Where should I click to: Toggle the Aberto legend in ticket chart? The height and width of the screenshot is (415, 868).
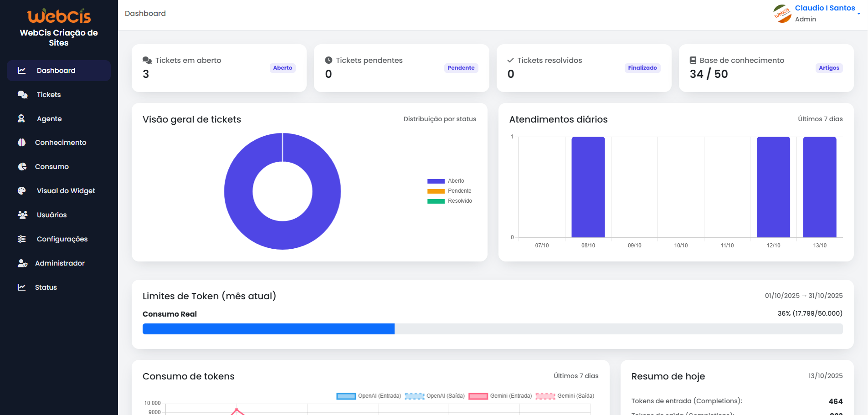pyautogui.click(x=449, y=181)
